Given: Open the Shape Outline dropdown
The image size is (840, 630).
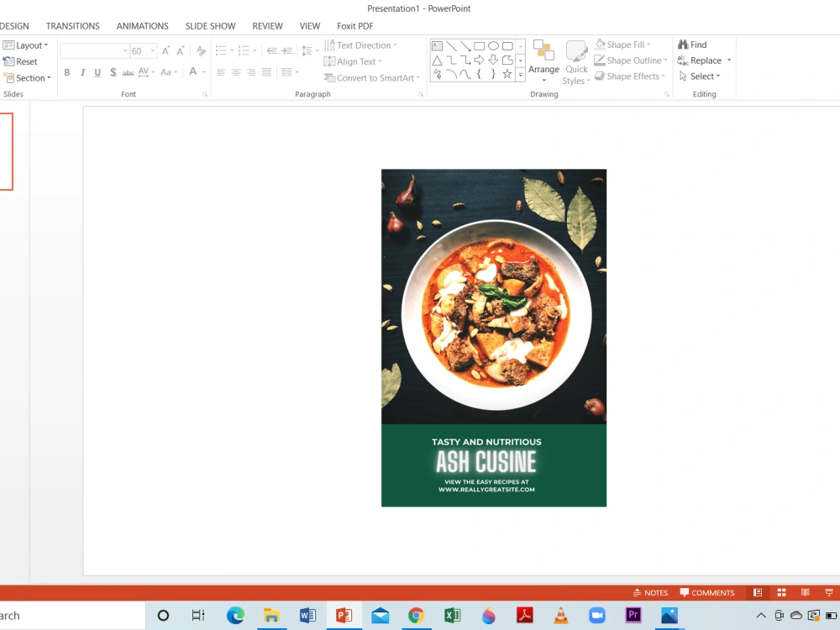Looking at the screenshot, I should tap(631, 60).
